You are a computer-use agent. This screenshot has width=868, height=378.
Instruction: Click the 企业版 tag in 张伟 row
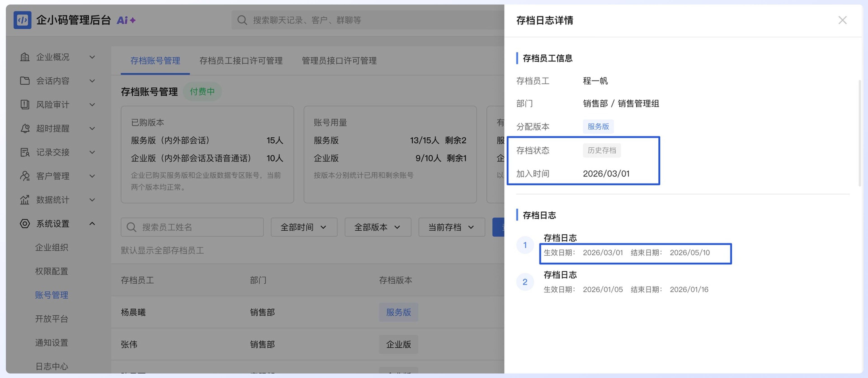(398, 344)
